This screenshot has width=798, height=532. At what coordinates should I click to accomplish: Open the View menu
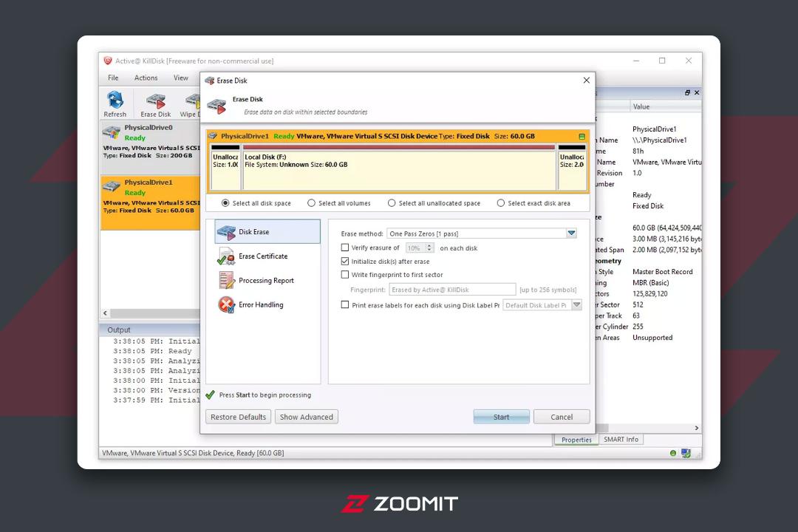coord(181,78)
